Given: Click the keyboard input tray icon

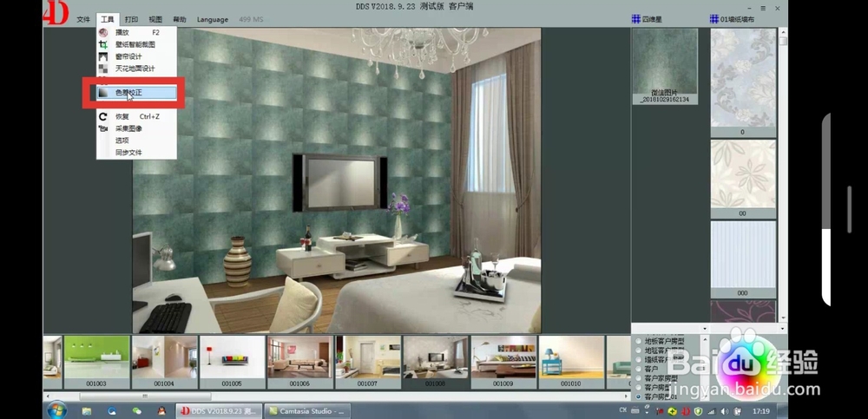Looking at the screenshot, I should [635, 411].
